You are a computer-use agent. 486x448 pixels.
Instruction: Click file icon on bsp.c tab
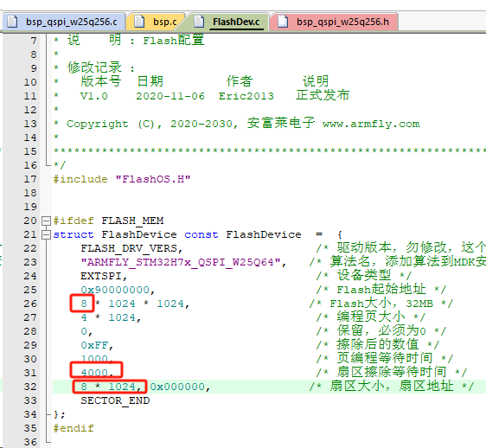pos(139,22)
